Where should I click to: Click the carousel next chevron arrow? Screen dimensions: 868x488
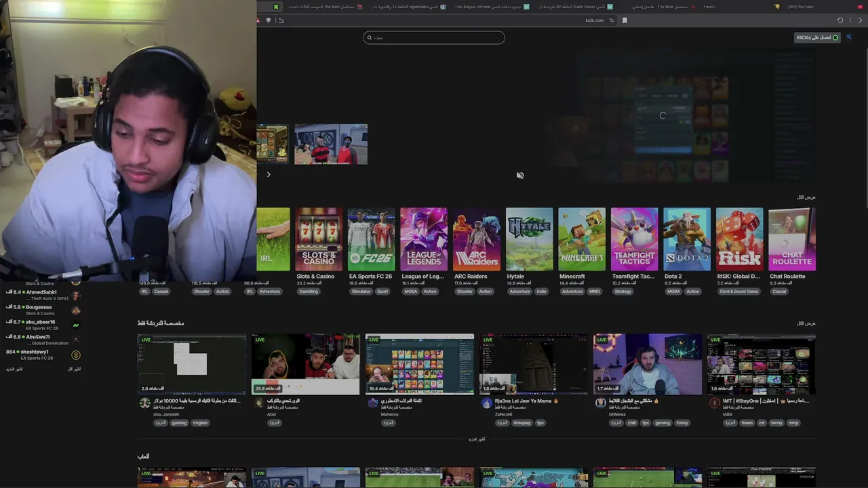(269, 174)
